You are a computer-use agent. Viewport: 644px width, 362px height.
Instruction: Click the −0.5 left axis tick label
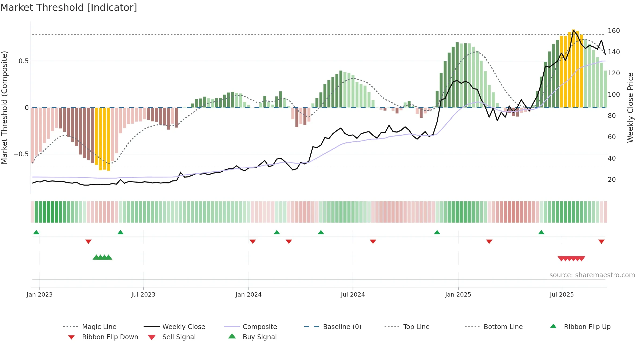(21, 154)
